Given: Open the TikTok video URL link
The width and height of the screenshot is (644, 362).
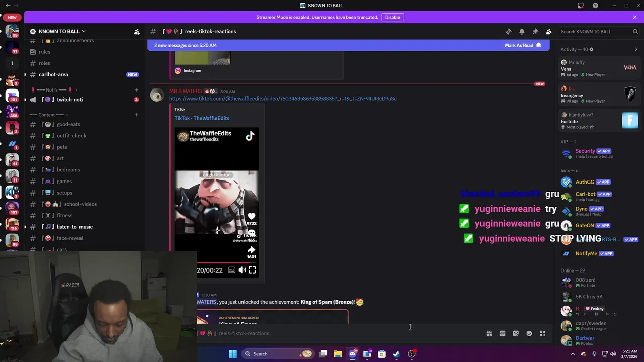Looking at the screenshot, I should click(283, 99).
